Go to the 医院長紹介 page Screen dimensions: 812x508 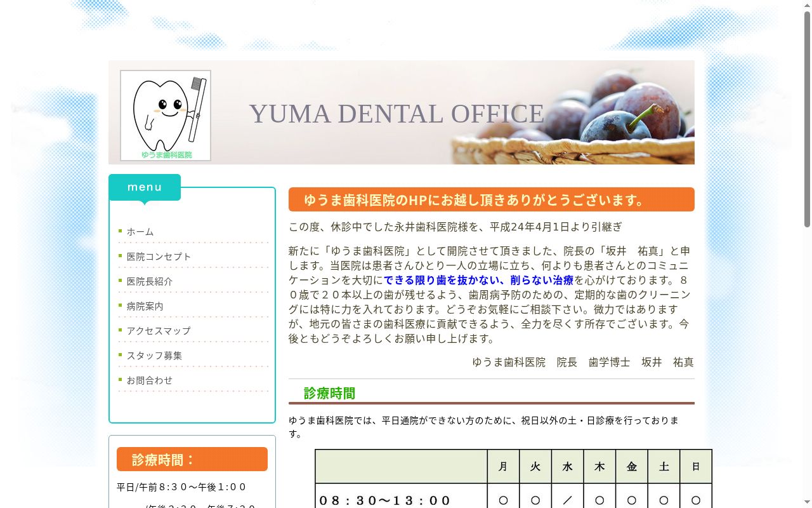(x=150, y=281)
